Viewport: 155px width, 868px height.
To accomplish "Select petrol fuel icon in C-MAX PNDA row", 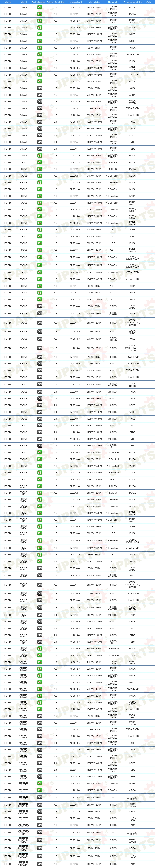I will pos(40,61).
